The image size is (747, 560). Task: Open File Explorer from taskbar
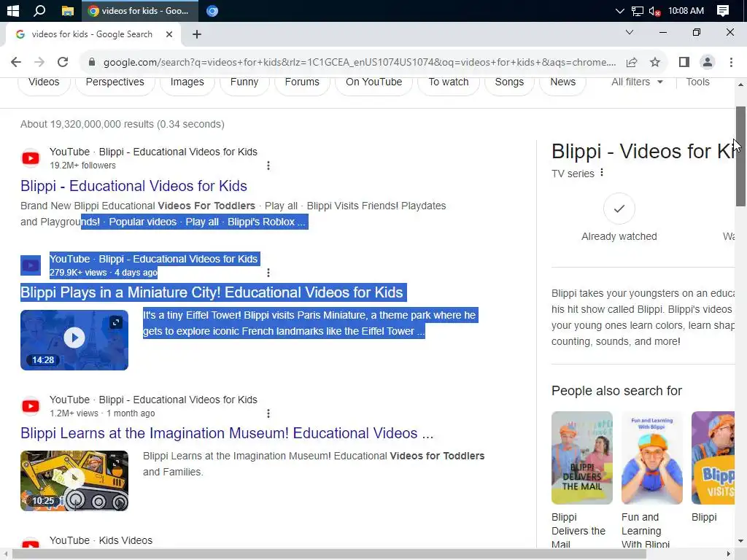(x=68, y=10)
